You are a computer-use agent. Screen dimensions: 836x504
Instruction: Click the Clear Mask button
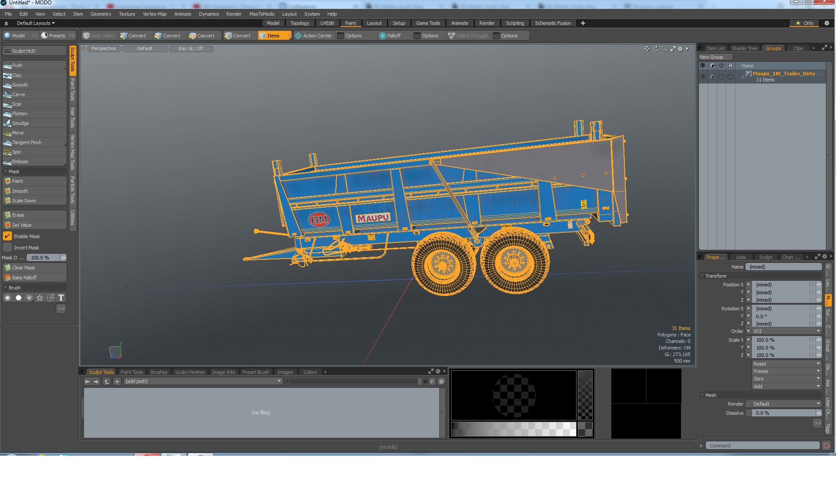point(34,268)
